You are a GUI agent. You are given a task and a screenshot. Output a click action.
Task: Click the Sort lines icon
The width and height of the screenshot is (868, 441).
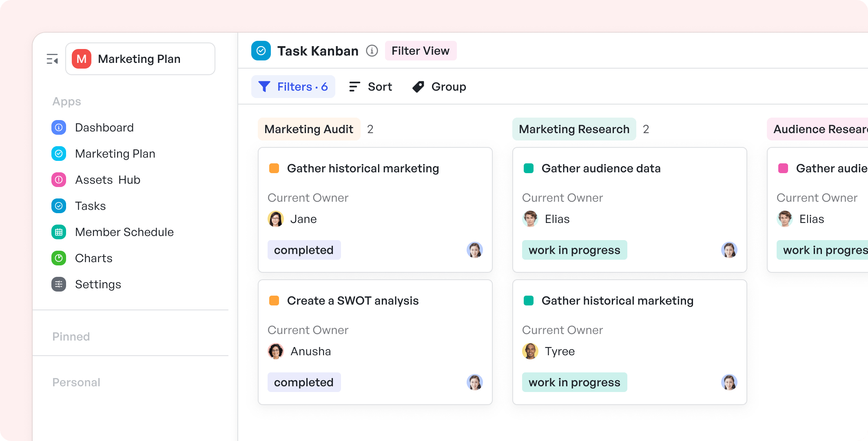click(354, 87)
